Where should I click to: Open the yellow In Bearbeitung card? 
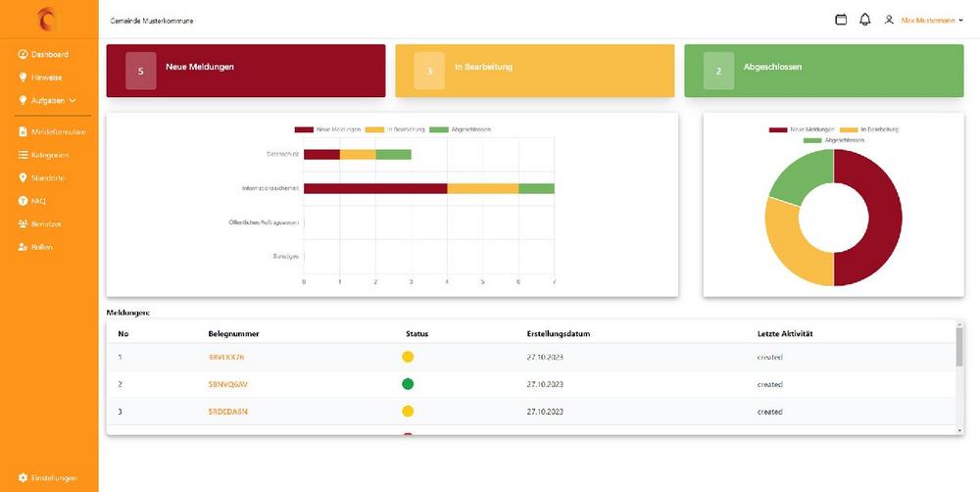pyautogui.click(x=534, y=71)
